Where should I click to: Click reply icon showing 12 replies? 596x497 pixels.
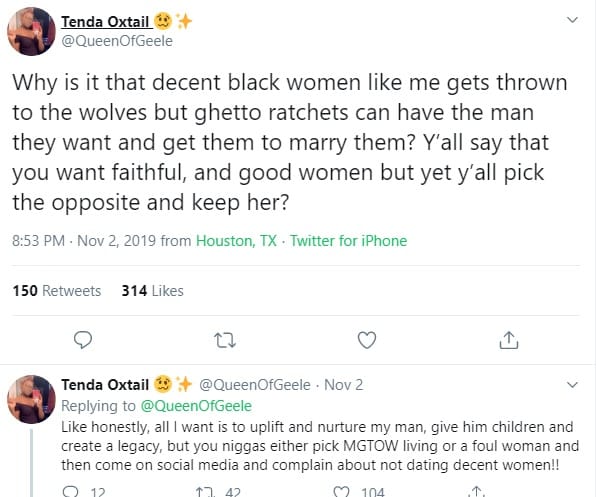(70, 492)
